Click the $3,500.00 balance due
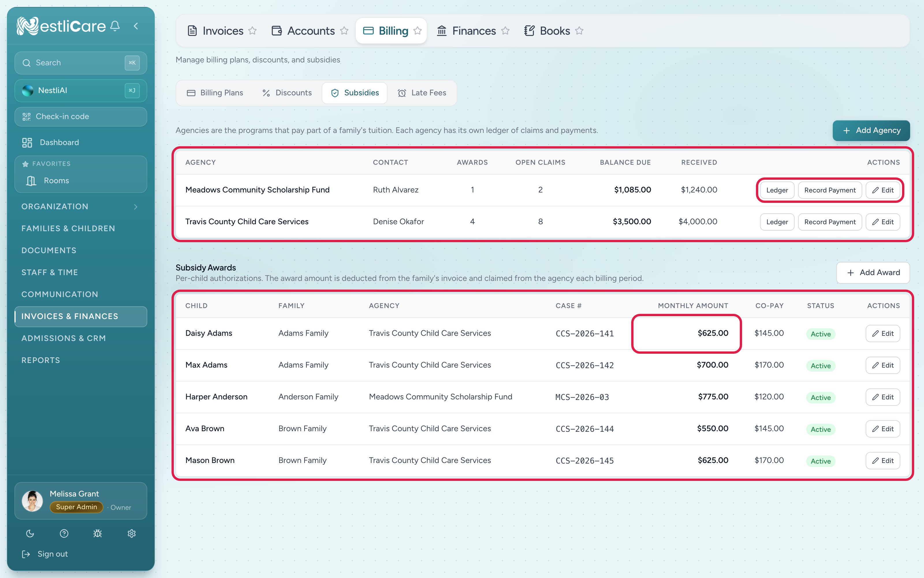Viewport: 924px width, 578px height. coord(632,222)
